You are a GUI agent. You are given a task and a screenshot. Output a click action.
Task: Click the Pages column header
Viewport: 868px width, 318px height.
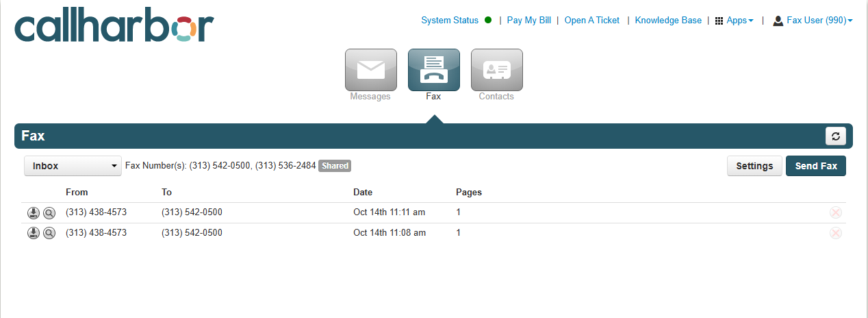[x=469, y=192]
